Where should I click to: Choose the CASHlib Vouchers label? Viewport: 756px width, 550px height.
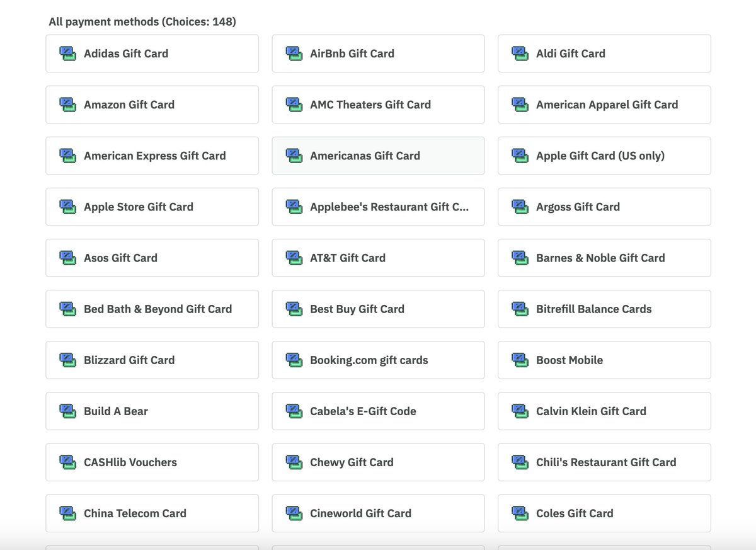(x=130, y=462)
